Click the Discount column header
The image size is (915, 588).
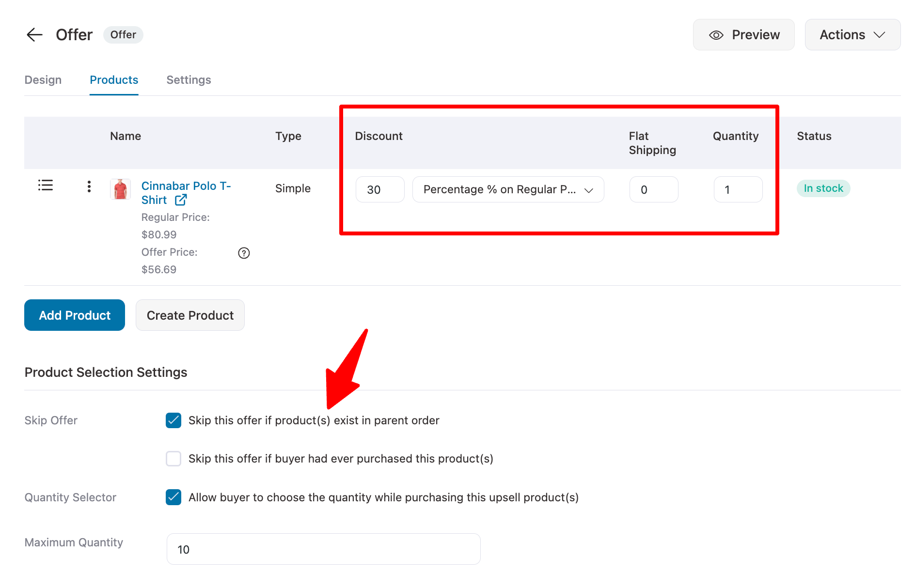379,136
